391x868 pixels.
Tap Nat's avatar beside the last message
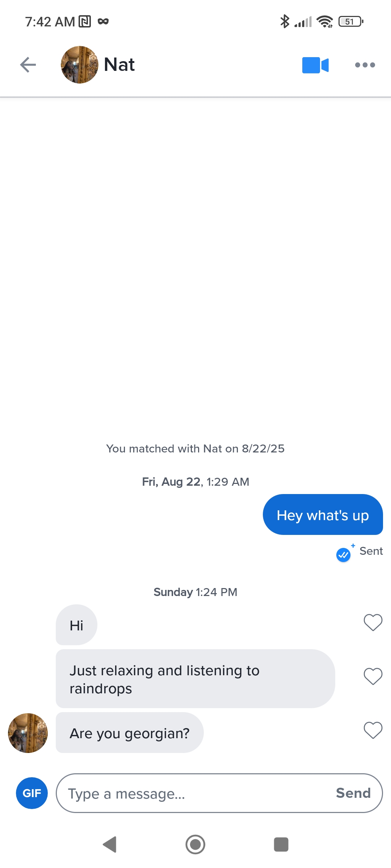[28, 733]
